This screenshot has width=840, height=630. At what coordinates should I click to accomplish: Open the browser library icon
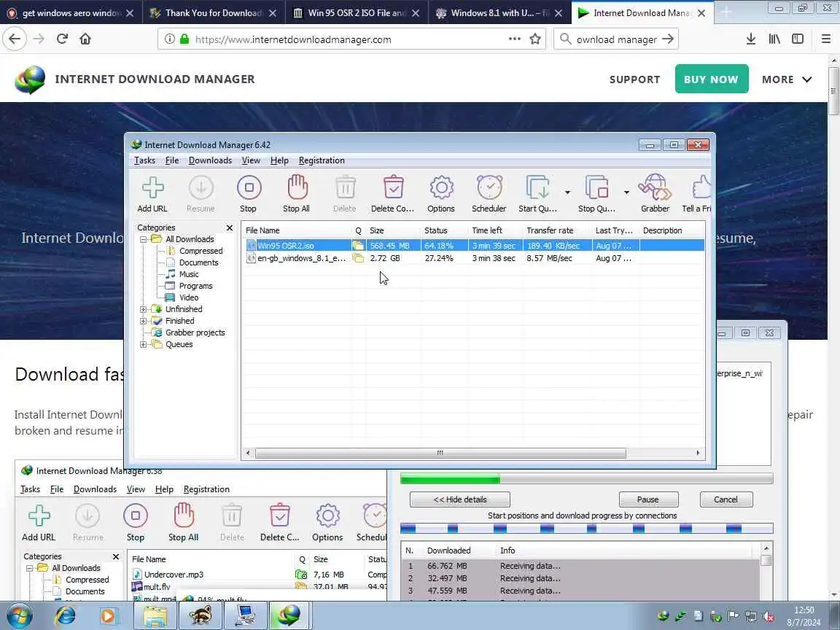774,39
